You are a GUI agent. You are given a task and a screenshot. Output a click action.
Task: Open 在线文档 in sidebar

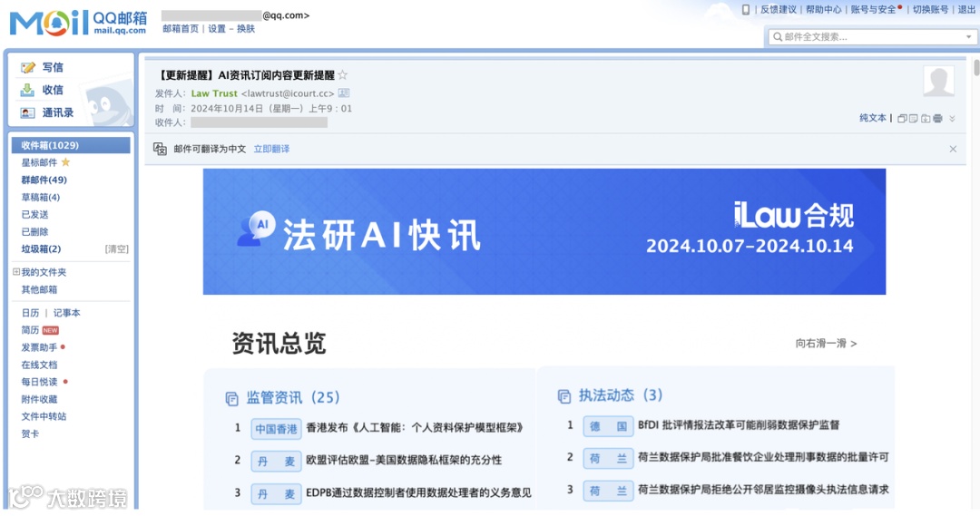tap(39, 365)
